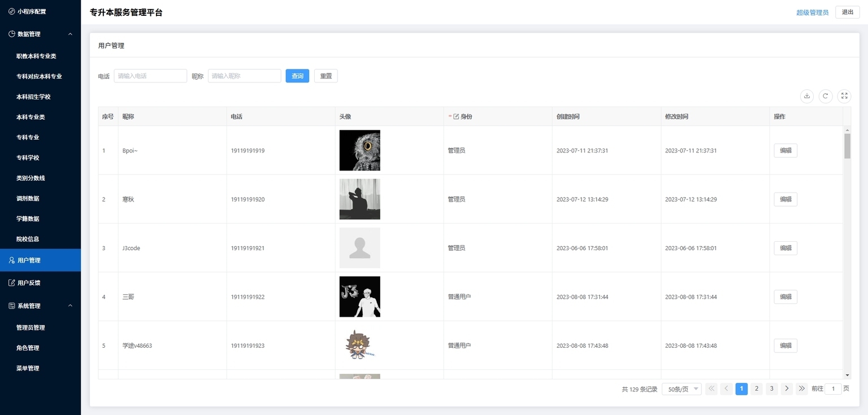The height and width of the screenshot is (415, 868).
Task: Click the 重置 reset button
Action: click(x=326, y=76)
